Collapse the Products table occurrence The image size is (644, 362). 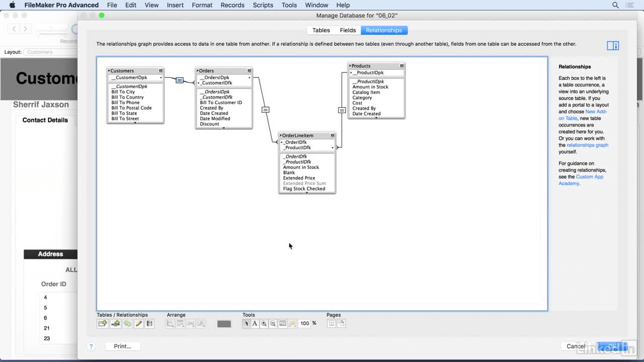[x=401, y=66]
